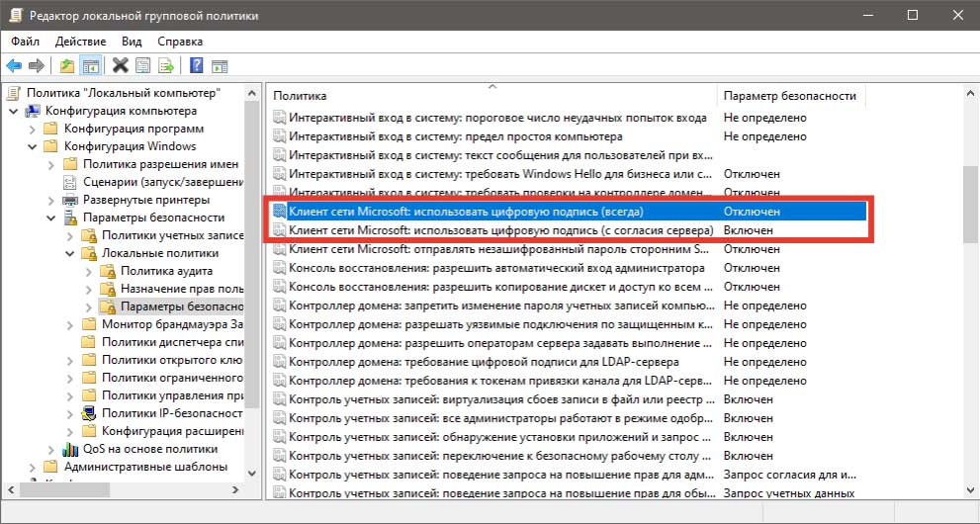Collapse the Локальные политики tree node

point(68,253)
